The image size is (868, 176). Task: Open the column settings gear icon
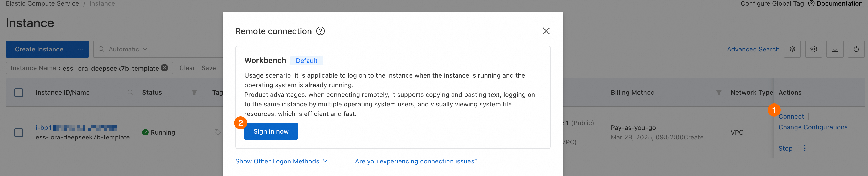tap(813, 49)
